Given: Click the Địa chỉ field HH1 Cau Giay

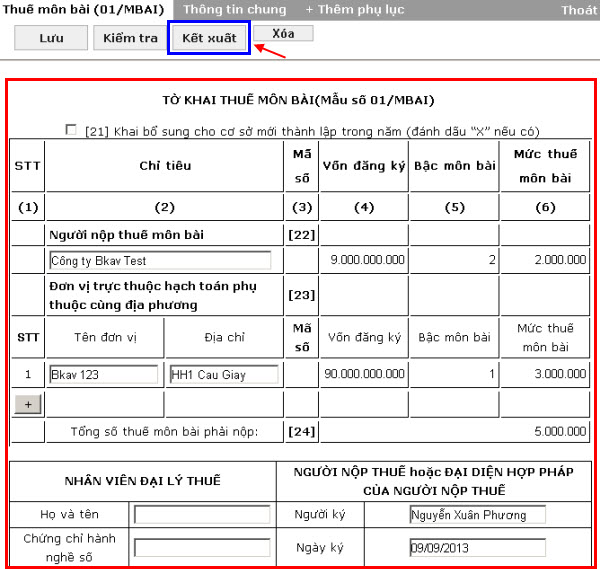Looking at the screenshot, I should (223, 375).
